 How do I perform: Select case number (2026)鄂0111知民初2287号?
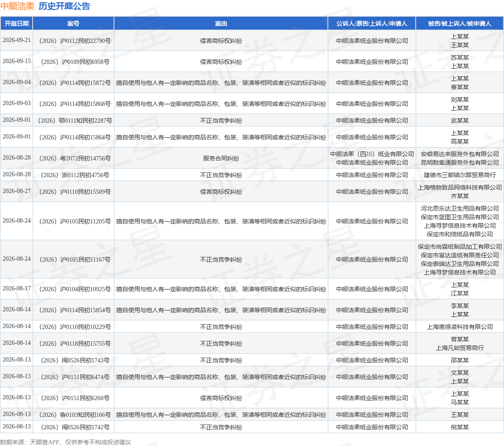(75, 121)
